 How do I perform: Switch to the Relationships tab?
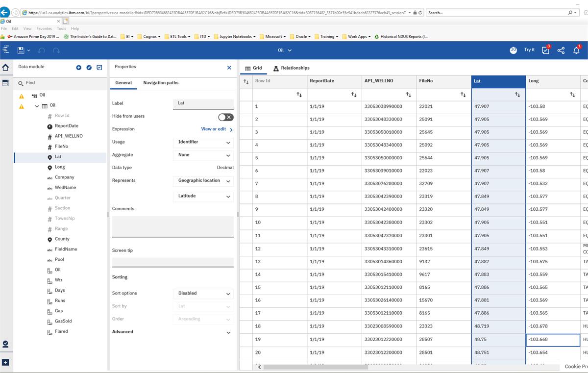coord(292,68)
